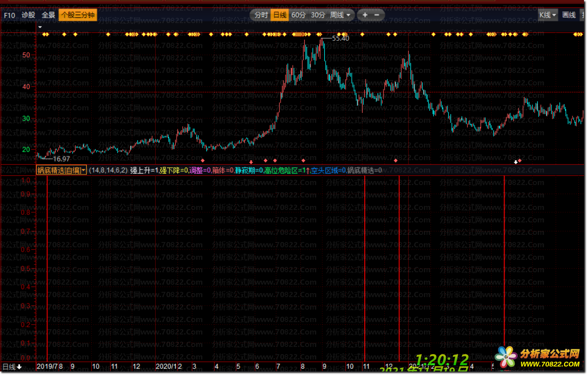Switch to the 30分 period

[x=318, y=15]
